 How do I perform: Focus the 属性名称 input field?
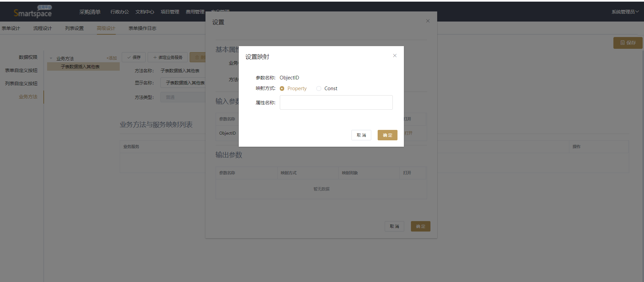[x=336, y=102]
